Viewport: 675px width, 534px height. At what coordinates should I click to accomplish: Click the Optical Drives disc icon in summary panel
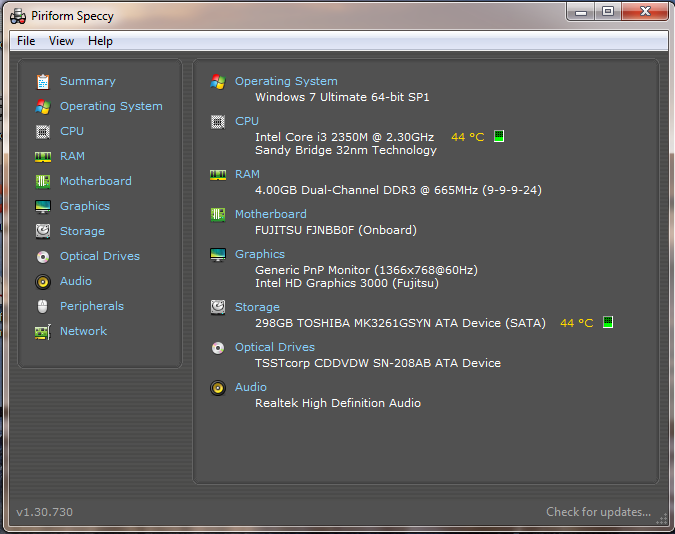[x=218, y=348]
